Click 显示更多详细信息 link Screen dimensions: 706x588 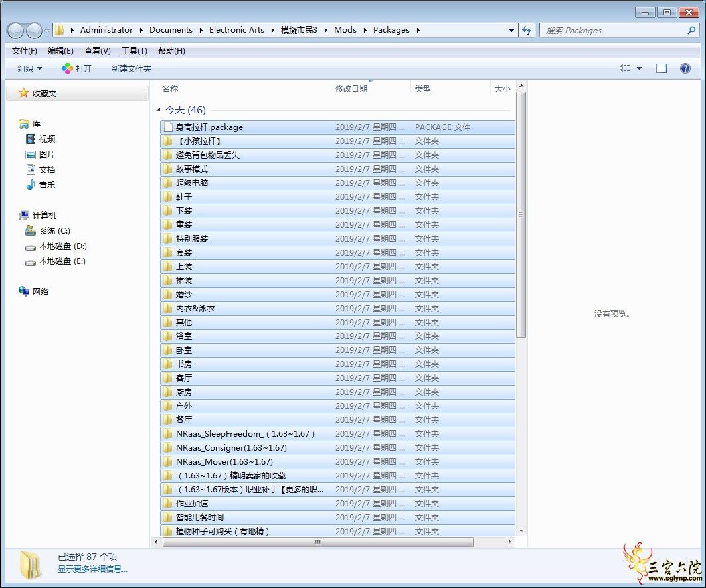tap(92, 569)
